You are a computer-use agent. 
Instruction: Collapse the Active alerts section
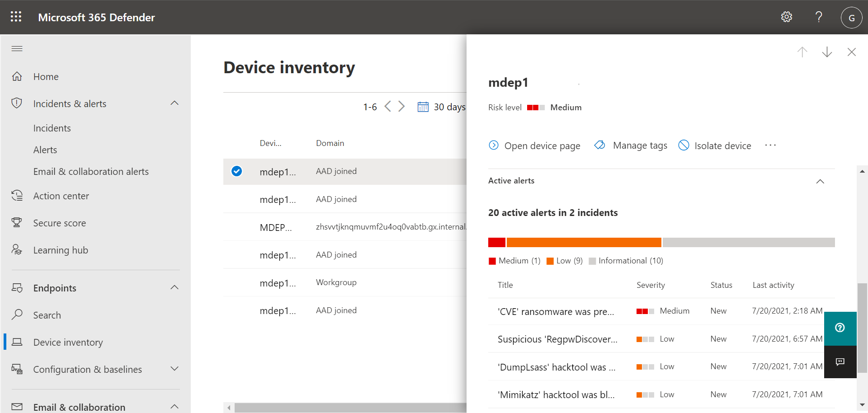coord(820,181)
